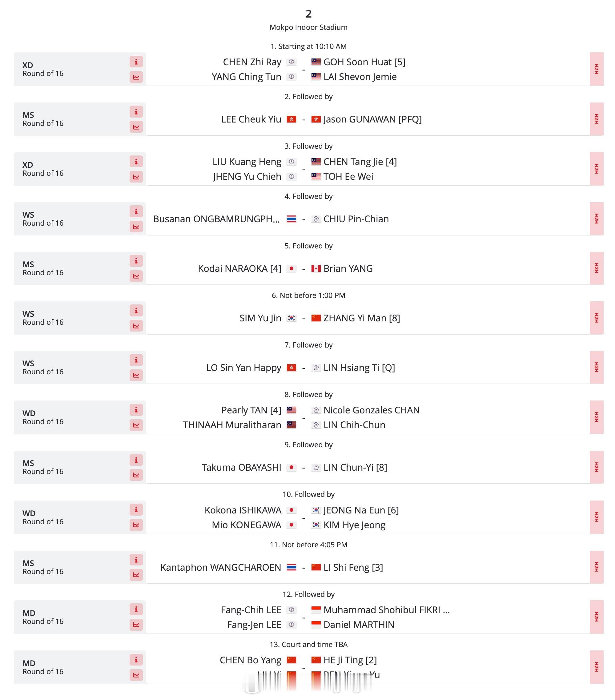Open info icon for CHEN Zhi Ray match
Image resolution: width=615 pixels, height=700 pixels.
pyautogui.click(x=136, y=62)
